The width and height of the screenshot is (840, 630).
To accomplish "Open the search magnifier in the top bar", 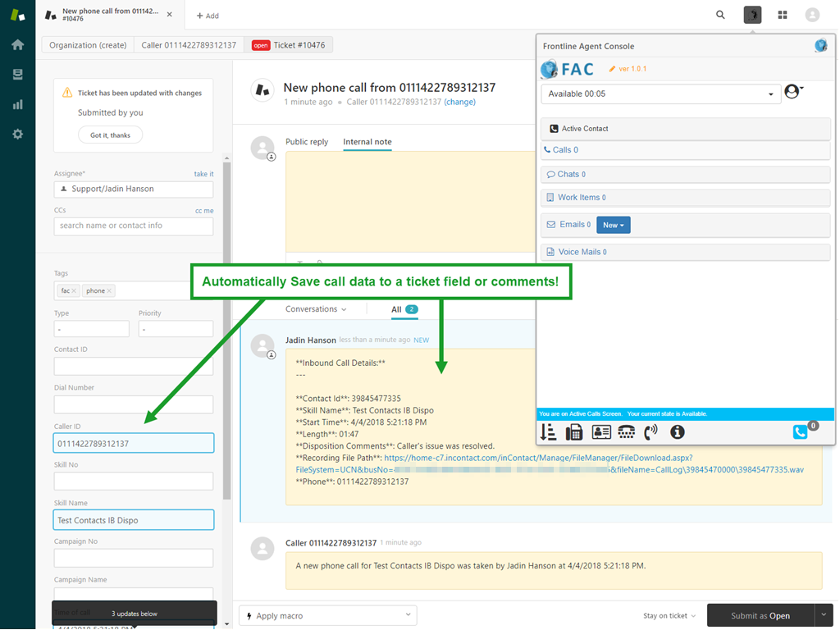I will coord(720,15).
